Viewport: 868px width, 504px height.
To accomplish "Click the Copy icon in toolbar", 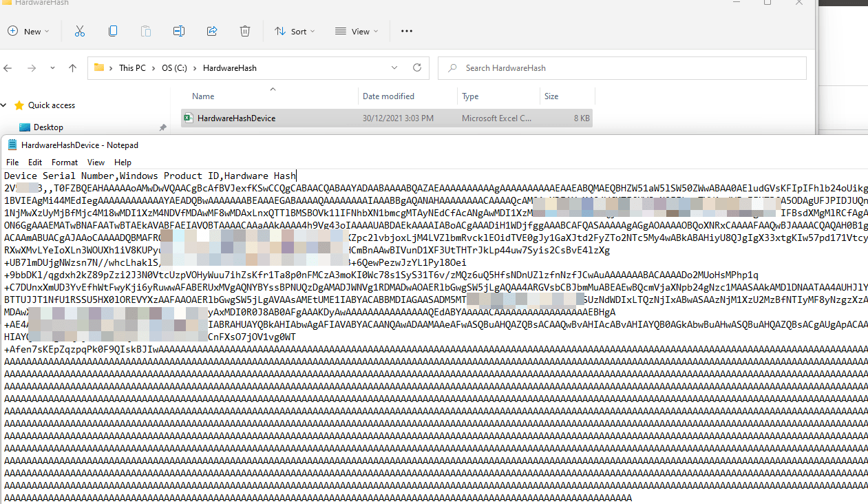I will (x=113, y=31).
